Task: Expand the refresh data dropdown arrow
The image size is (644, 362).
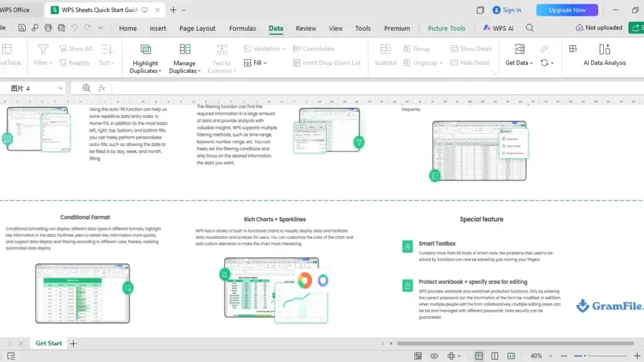Action: [552, 63]
